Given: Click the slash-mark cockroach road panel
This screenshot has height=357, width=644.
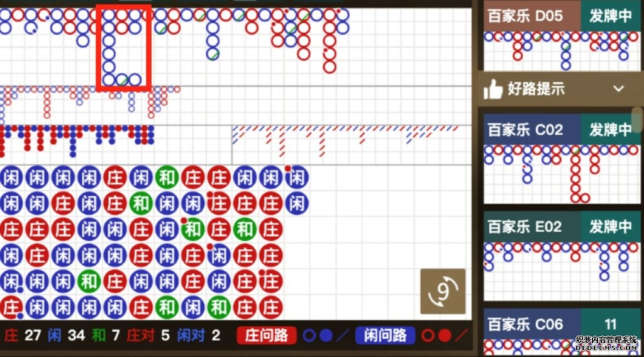Looking at the screenshot, I should (352, 145).
